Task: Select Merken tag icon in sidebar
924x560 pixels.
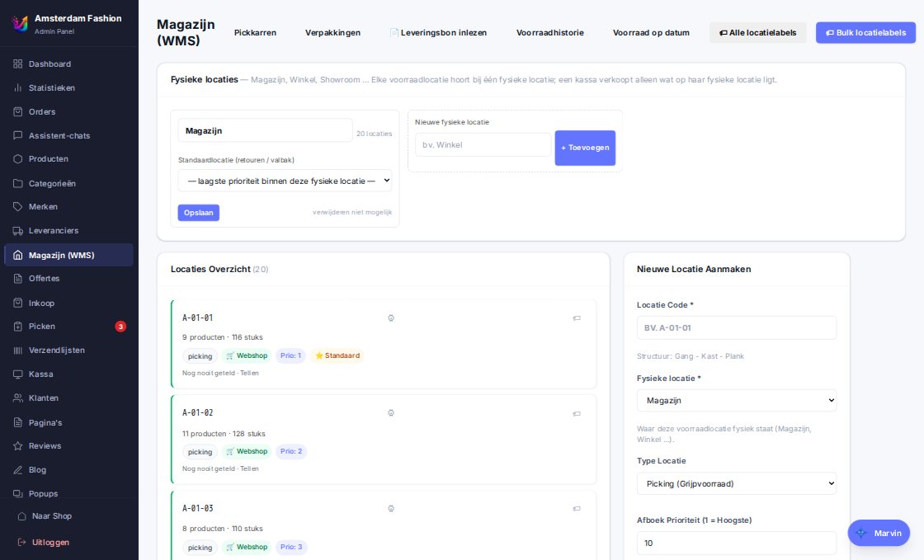Action: 17,207
